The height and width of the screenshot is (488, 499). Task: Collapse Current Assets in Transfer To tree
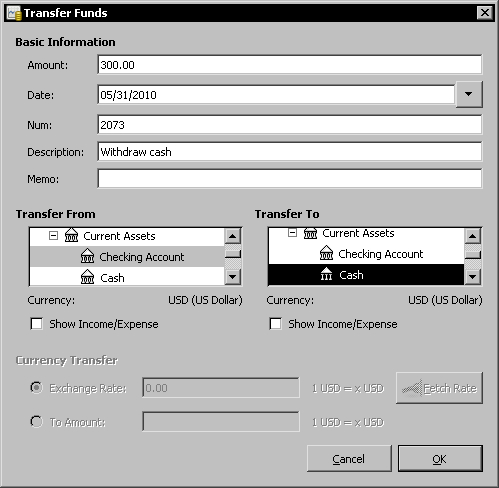click(x=292, y=233)
